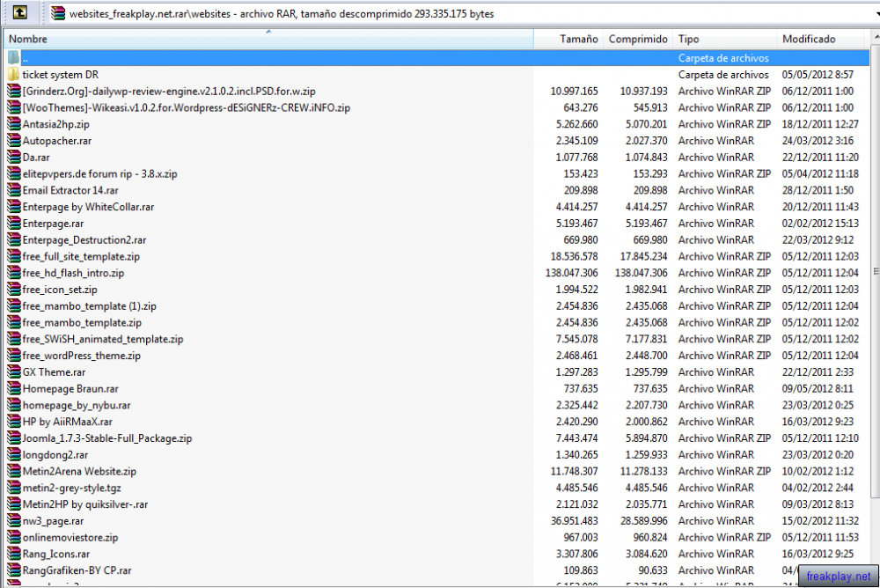
Task: Click the parent directory '..' folder icon
Action: pyautogui.click(x=13, y=58)
